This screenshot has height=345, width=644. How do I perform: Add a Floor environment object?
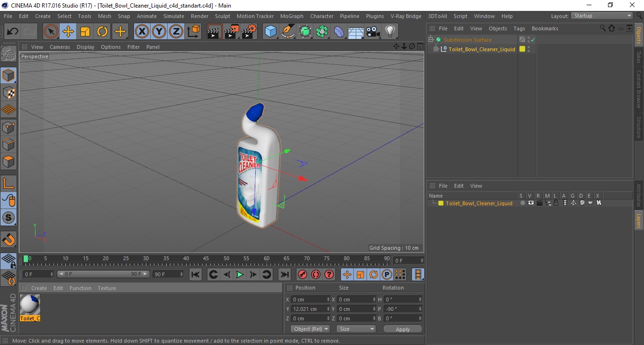coord(356,32)
